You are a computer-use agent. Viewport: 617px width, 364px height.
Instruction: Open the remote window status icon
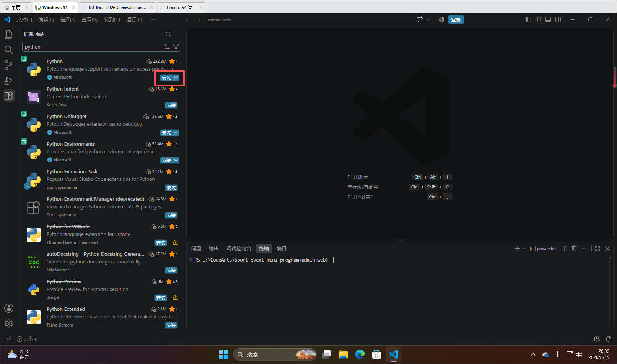click(x=9, y=339)
